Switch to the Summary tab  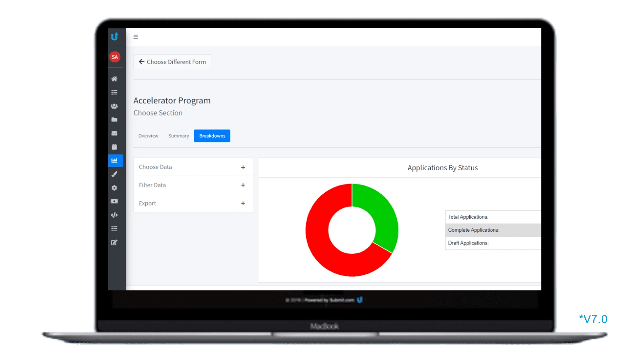click(x=178, y=136)
